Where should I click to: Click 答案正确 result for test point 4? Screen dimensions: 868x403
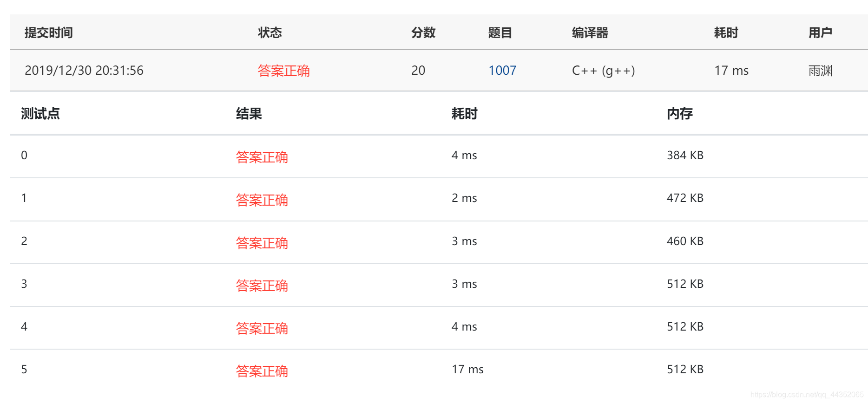262,328
